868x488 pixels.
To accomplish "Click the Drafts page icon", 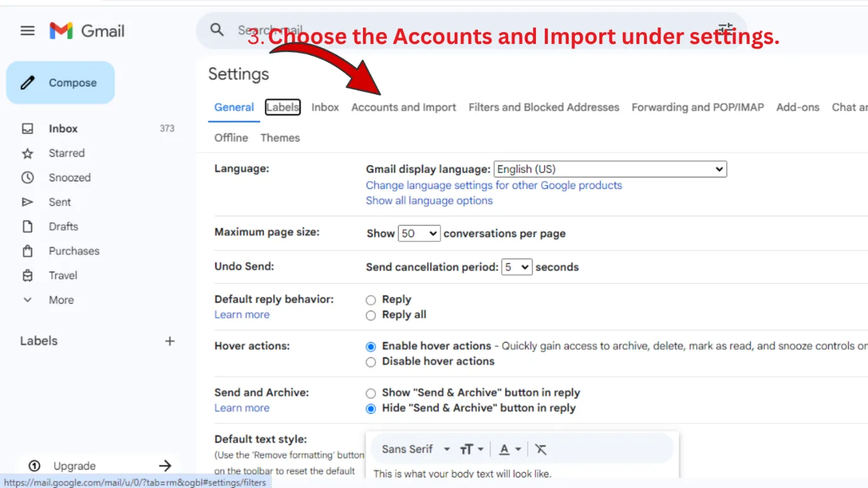I will pos(28,226).
